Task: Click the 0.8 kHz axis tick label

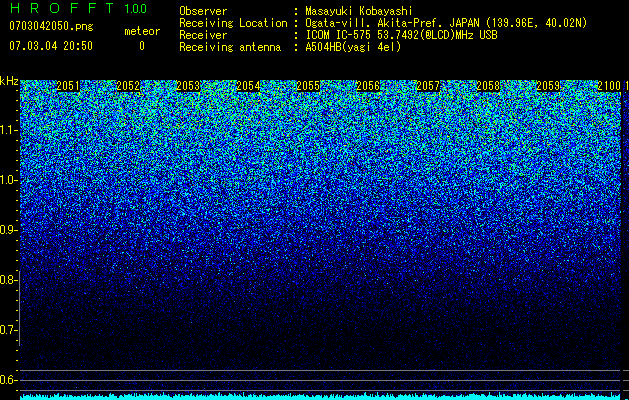Action: (x=8, y=280)
